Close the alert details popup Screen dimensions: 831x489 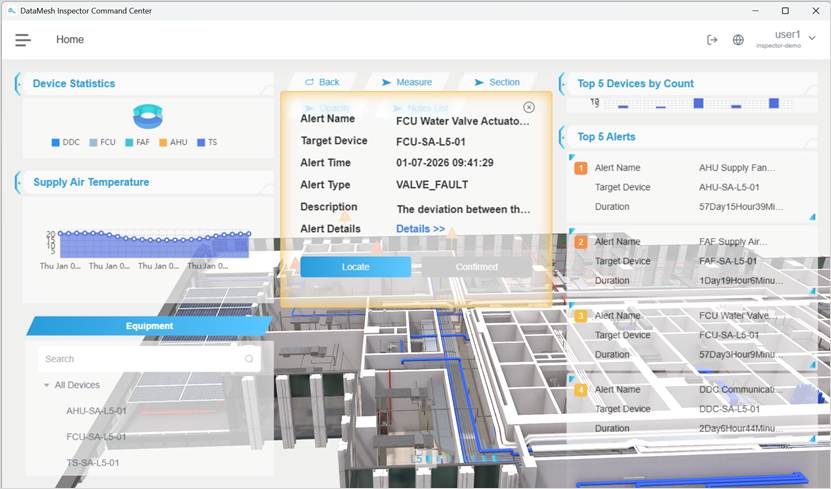529,107
